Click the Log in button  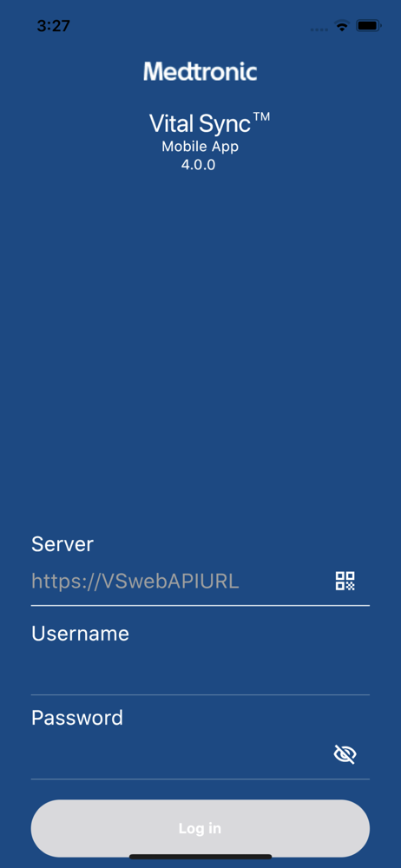[x=200, y=828]
